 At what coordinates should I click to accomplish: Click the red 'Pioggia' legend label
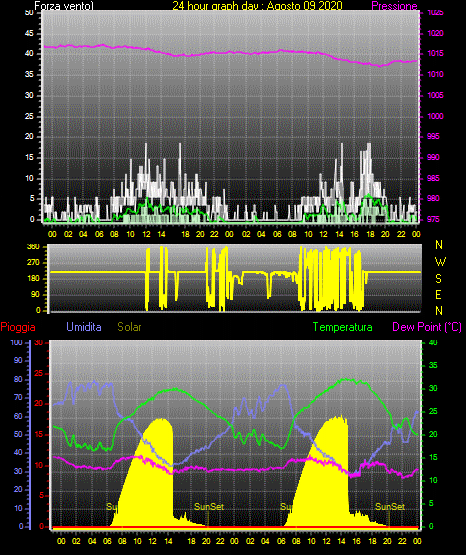(18, 327)
